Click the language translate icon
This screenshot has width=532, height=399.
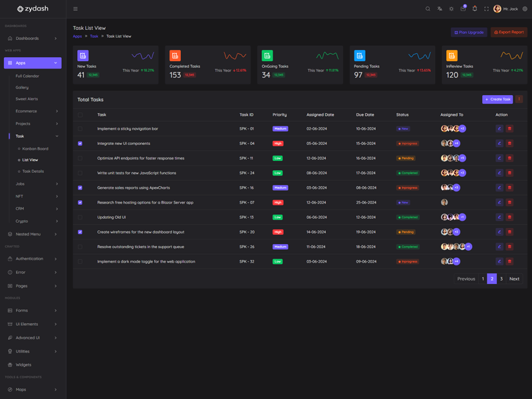pos(440,9)
